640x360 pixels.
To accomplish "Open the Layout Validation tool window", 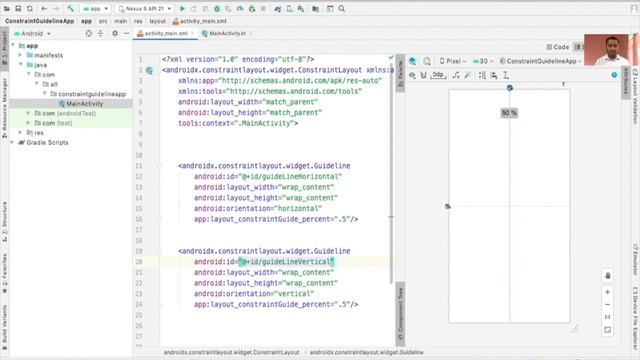I will (x=635, y=96).
